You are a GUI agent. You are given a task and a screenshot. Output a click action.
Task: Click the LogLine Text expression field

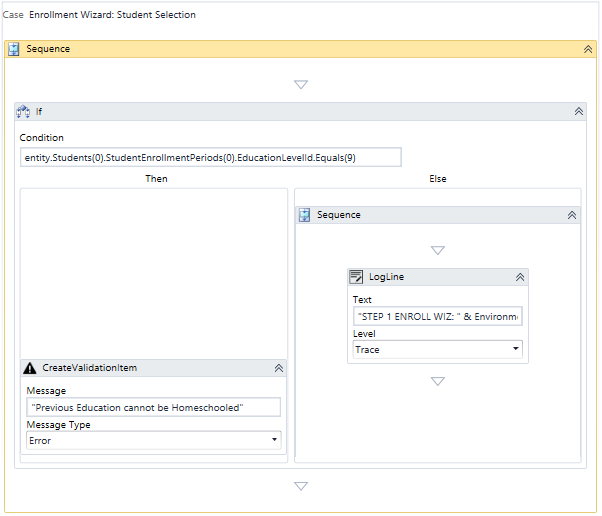click(437, 316)
